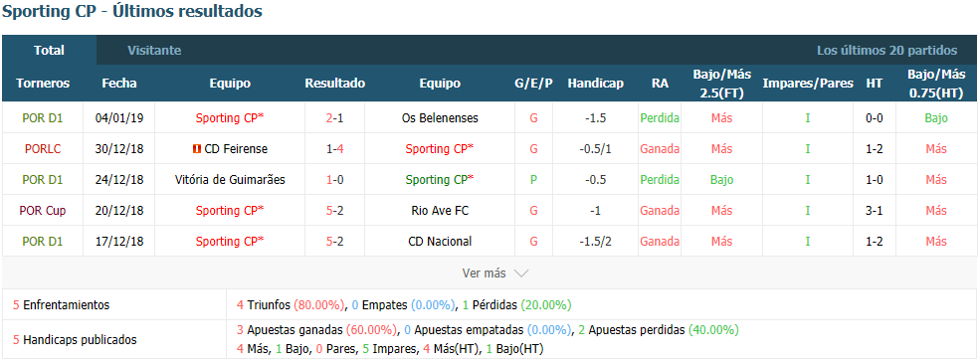Click the Bajo/Más 2.5(FT) column header
Image resolution: width=980 pixels, height=364 pixels.
click(x=722, y=84)
